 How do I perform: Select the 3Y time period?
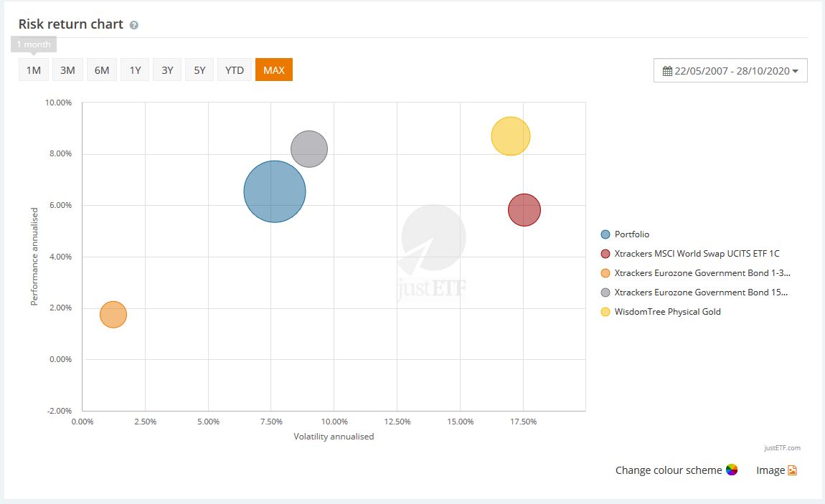click(x=167, y=70)
